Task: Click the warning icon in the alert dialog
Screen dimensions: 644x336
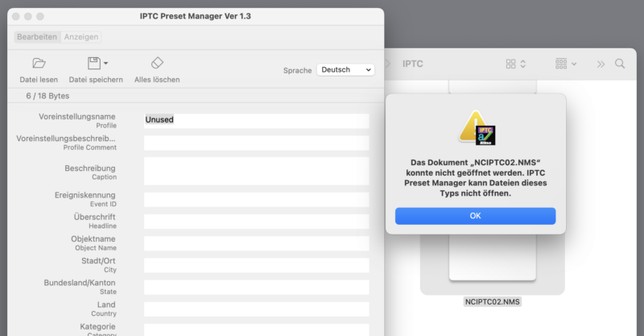Action: (x=476, y=127)
